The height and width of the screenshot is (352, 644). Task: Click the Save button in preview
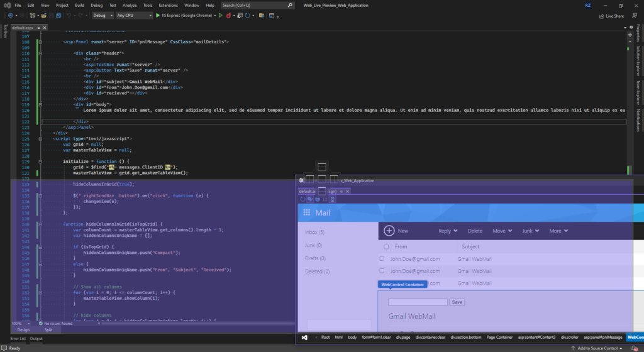pyautogui.click(x=457, y=302)
